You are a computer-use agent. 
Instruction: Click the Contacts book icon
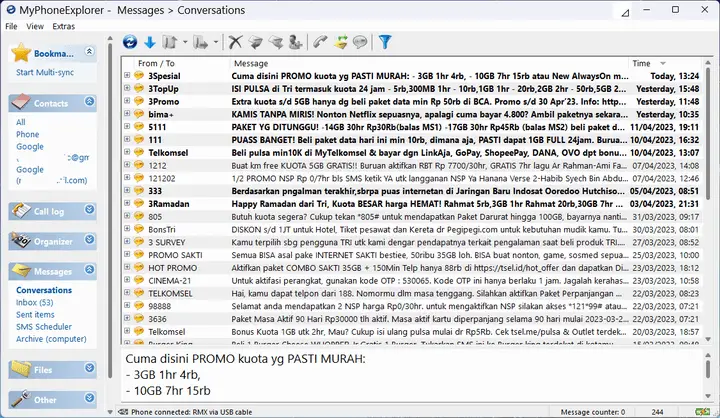[x=21, y=102]
